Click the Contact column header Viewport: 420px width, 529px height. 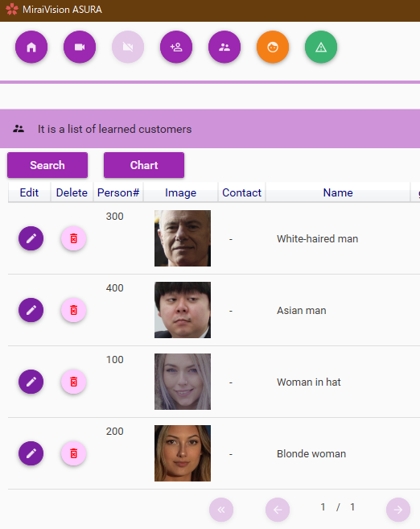(241, 192)
